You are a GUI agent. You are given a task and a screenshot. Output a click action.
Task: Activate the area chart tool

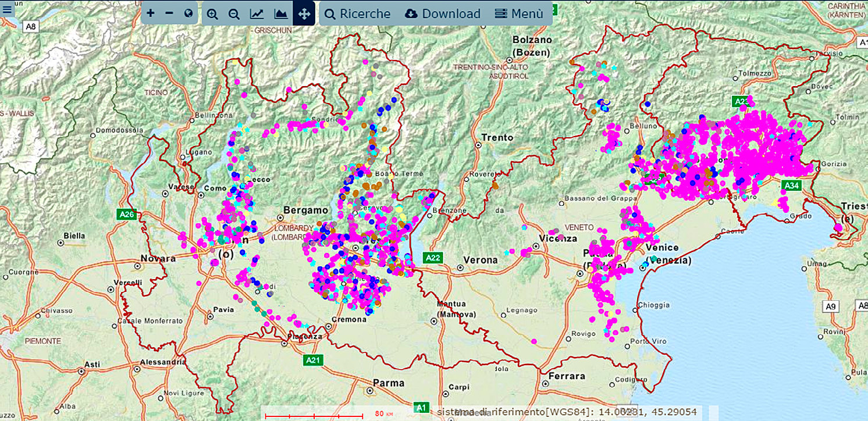(281, 13)
